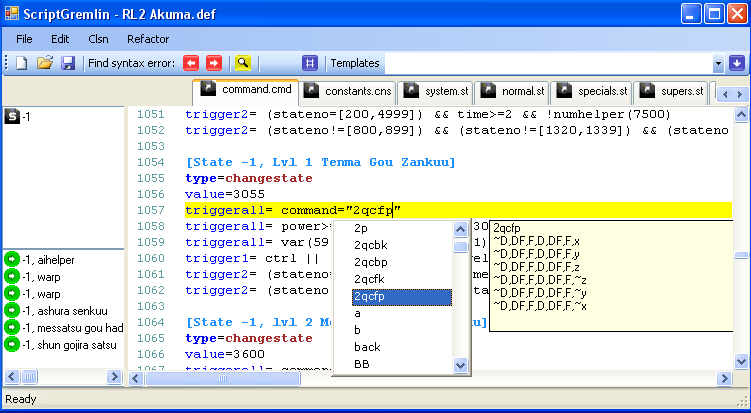Jump to next syntax error arrow
The width and height of the screenshot is (751, 413).
pos(214,63)
